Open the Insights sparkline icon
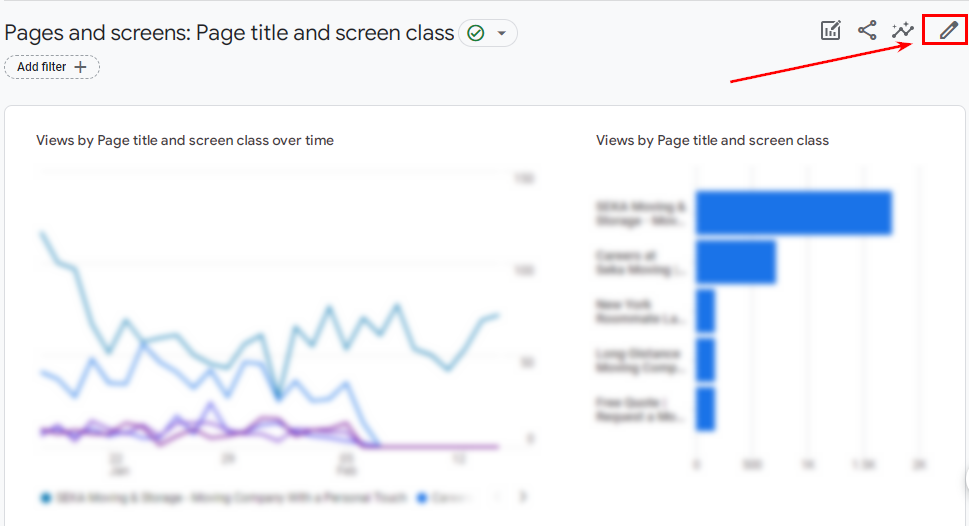969x526 pixels. (x=902, y=30)
